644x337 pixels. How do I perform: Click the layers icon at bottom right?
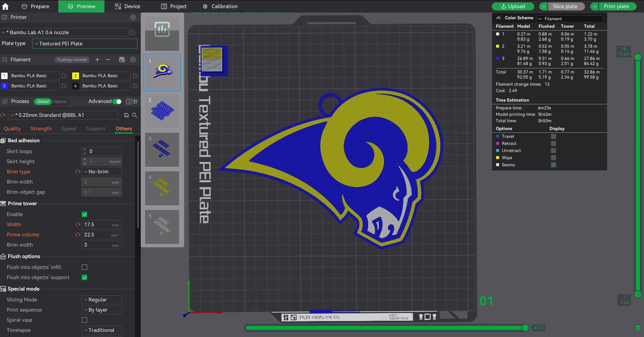point(638,328)
